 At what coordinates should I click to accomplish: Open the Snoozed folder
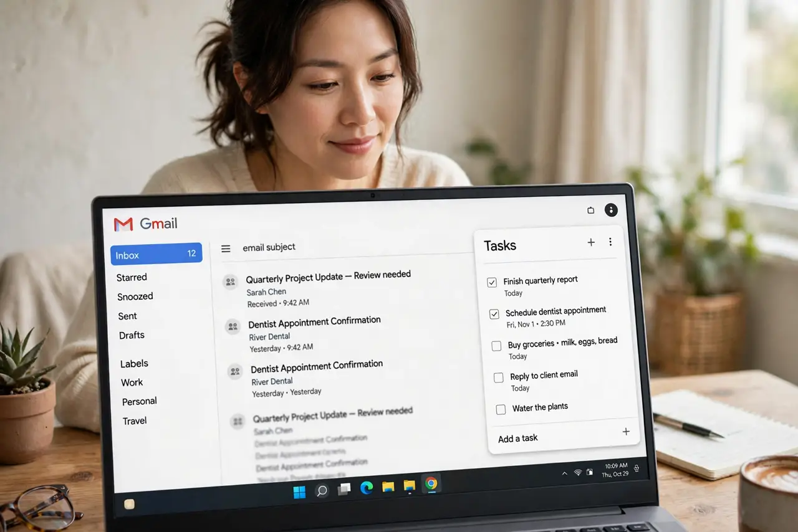[135, 297]
